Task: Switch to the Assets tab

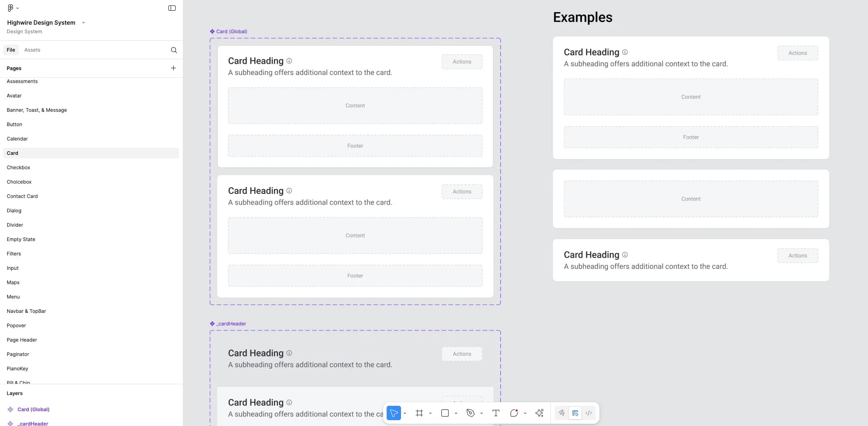Action: pos(32,50)
